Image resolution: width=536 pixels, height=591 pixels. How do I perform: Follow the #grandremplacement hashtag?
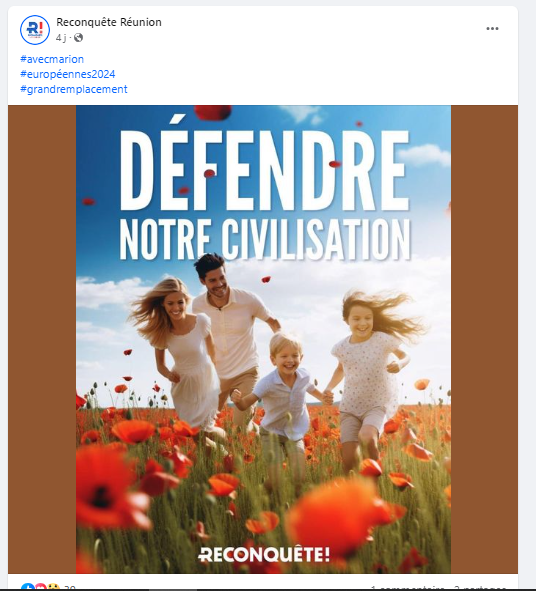point(74,89)
